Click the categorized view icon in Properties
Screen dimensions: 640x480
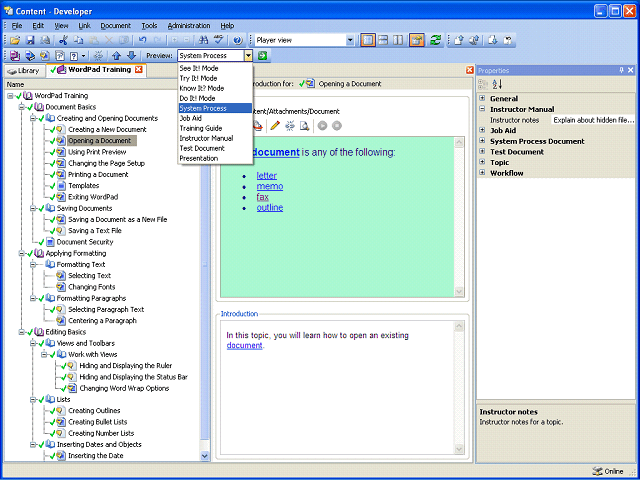point(483,84)
